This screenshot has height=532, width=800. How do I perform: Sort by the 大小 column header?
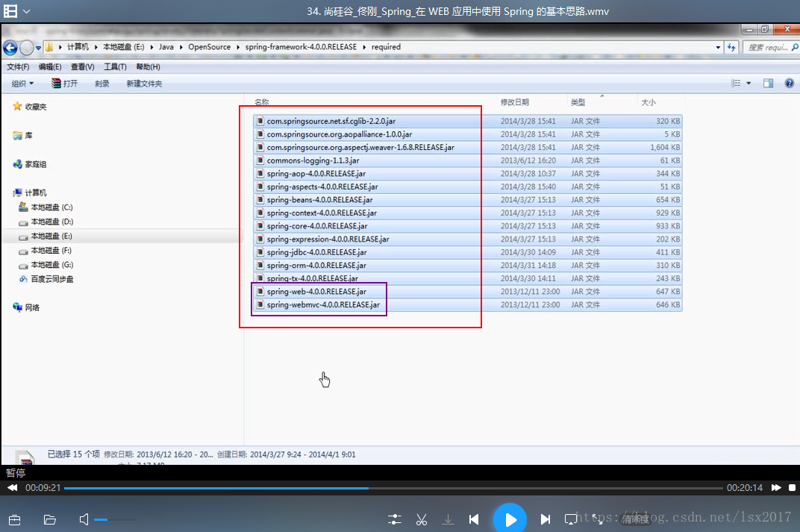coord(648,102)
